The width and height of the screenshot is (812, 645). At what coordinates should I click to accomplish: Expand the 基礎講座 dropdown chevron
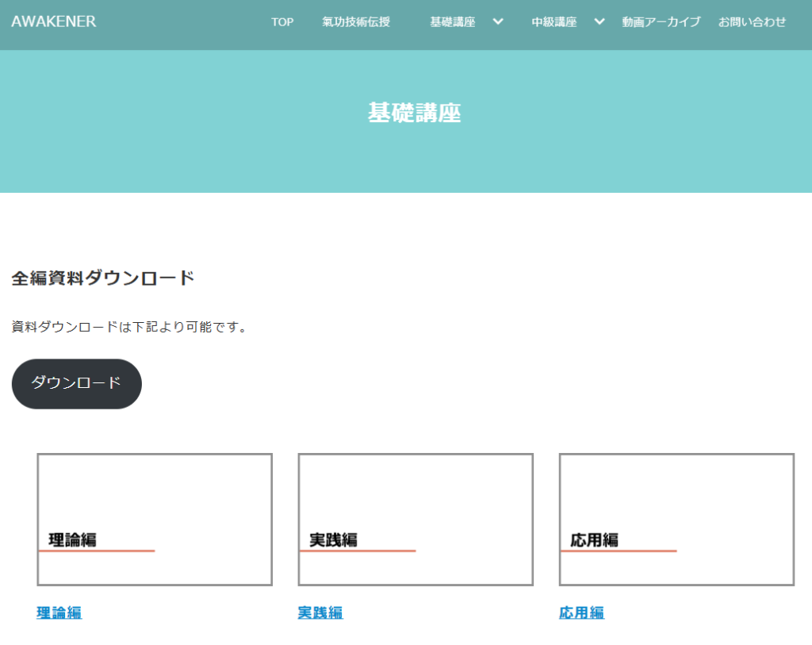pos(498,21)
